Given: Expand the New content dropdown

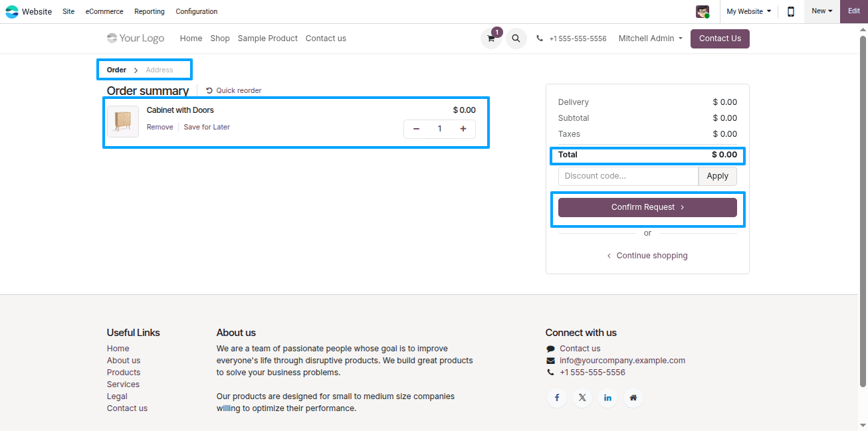Looking at the screenshot, I should [x=822, y=11].
